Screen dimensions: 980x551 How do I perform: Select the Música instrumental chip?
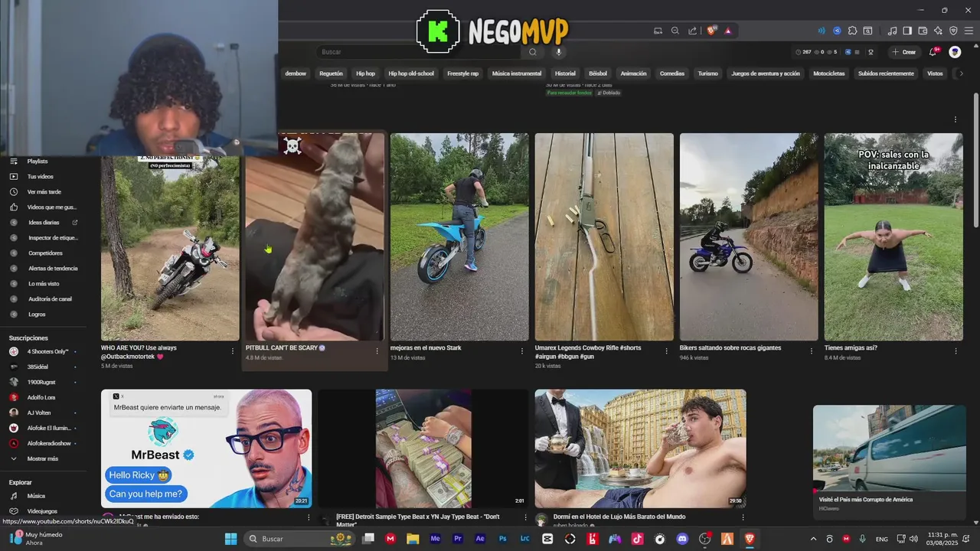coord(517,73)
